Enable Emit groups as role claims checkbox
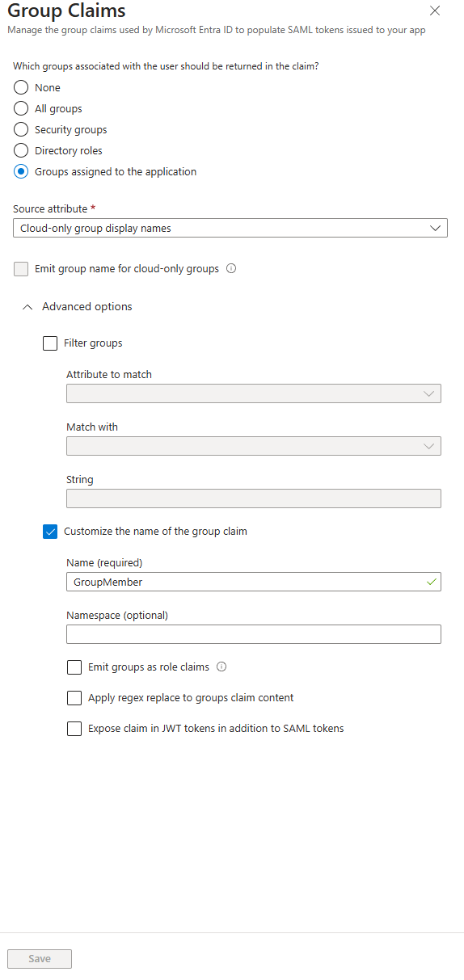Image resolution: width=464 pixels, height=980 pixels. pos(74,667)
